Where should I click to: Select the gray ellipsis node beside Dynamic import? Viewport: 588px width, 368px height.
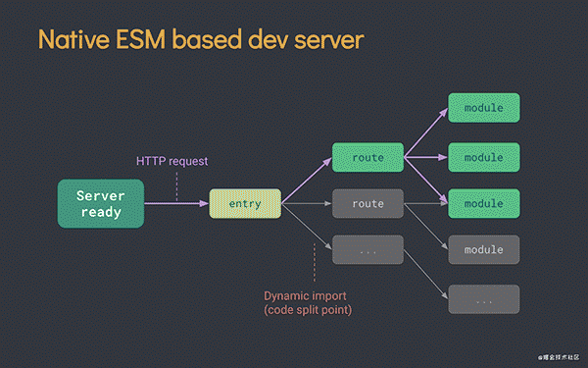[x=367, y=249]
